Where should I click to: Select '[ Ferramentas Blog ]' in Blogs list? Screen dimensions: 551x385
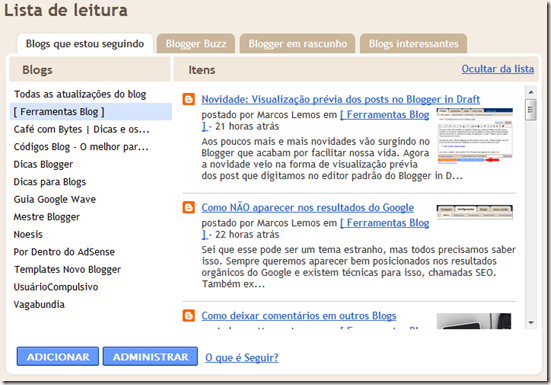pos(91,112)
